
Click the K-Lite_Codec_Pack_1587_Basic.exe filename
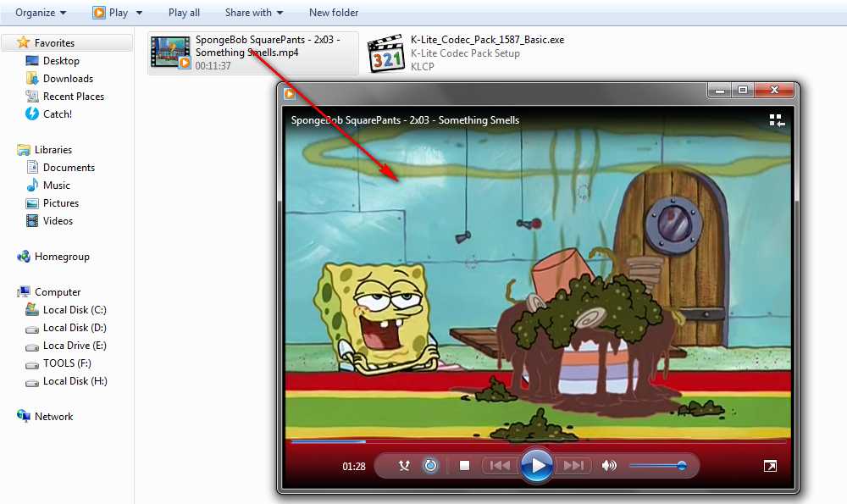pyautogui.click(x=487, y=40)
